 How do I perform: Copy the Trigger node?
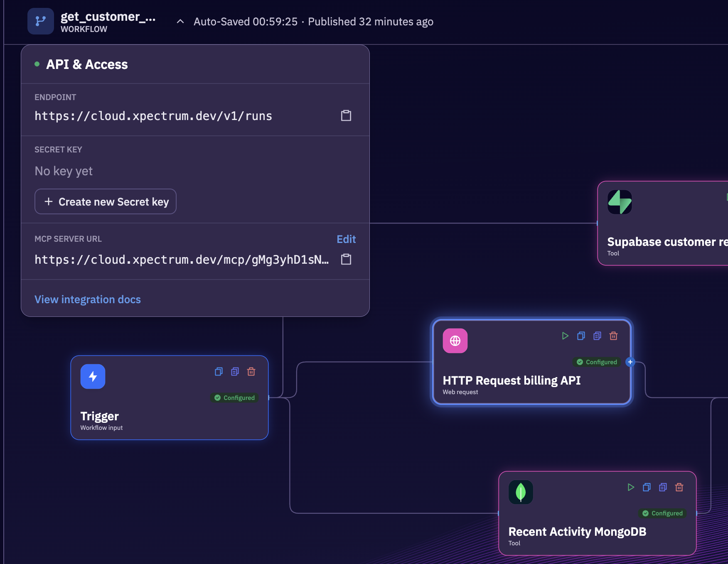click(219, 371)
